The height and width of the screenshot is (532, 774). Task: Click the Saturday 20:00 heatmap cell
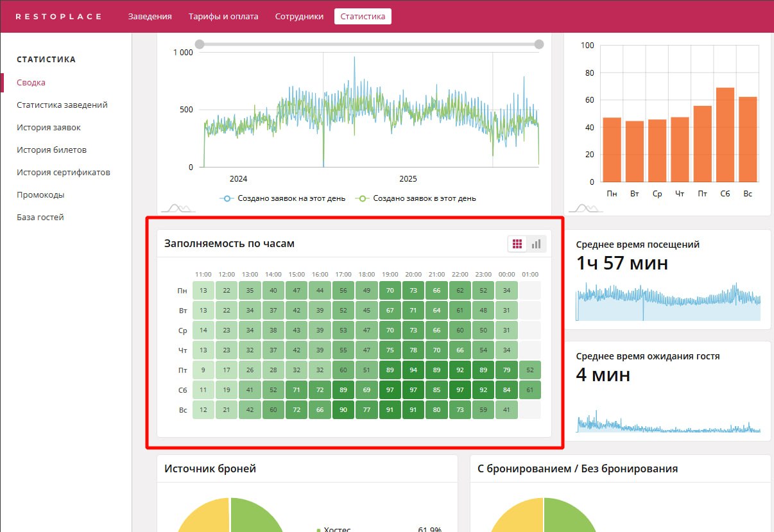tap(413, 390)
